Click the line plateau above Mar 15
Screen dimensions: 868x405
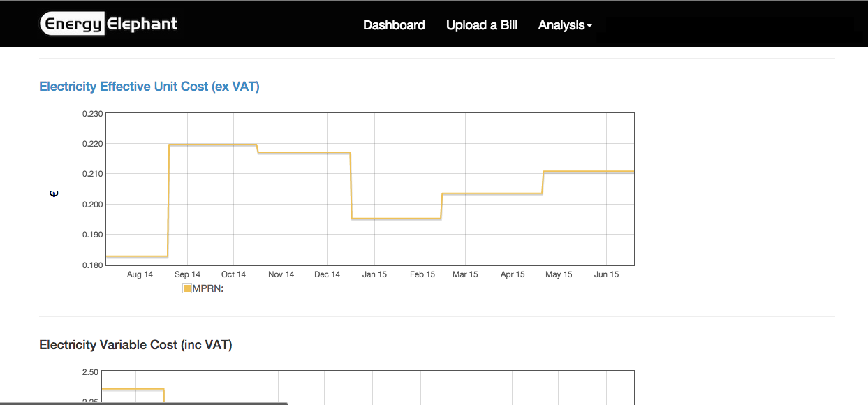489,193
